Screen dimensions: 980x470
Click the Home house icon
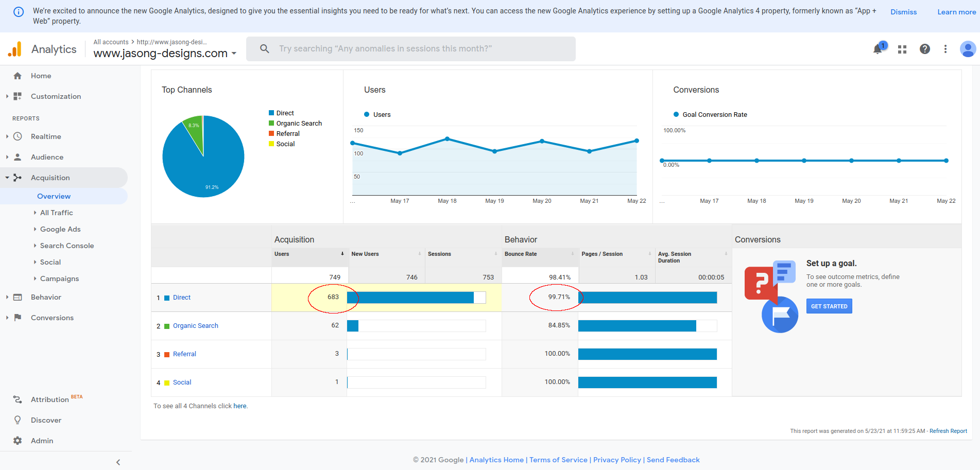[x=18, y=76]
